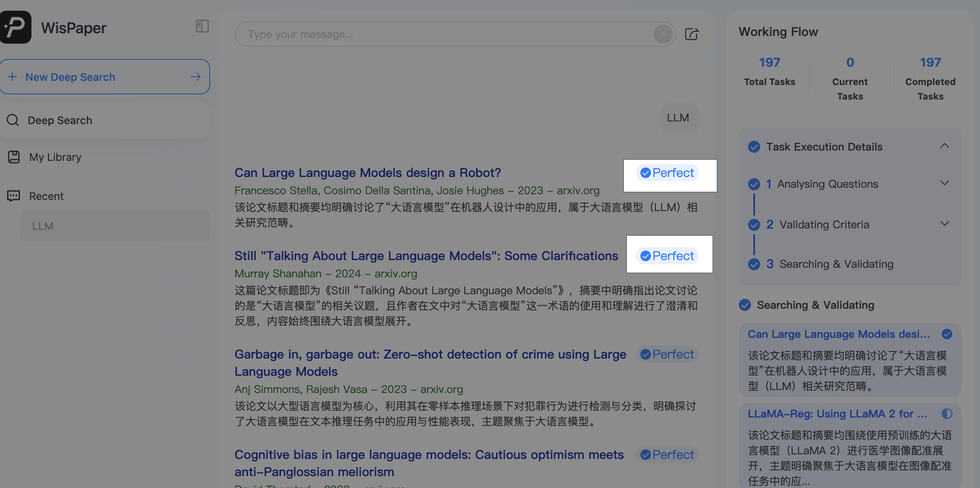The image size is (980, 488).
Task: Start a New Deep Search
Action: point(70,77)
